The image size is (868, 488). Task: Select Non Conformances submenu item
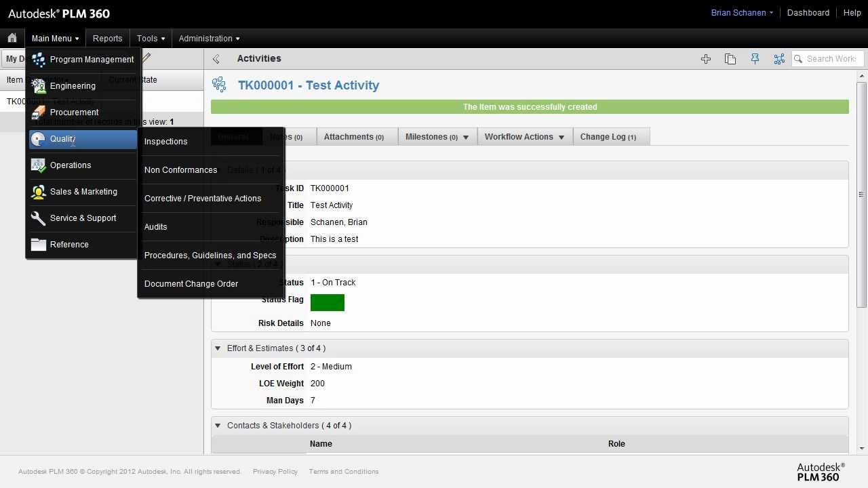(x=180, y=170)
